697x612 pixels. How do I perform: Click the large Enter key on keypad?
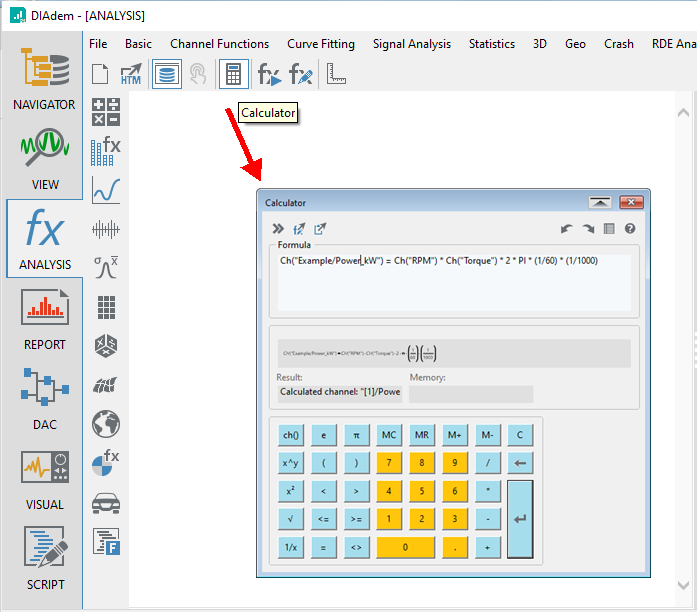click(x=520, y=519)
